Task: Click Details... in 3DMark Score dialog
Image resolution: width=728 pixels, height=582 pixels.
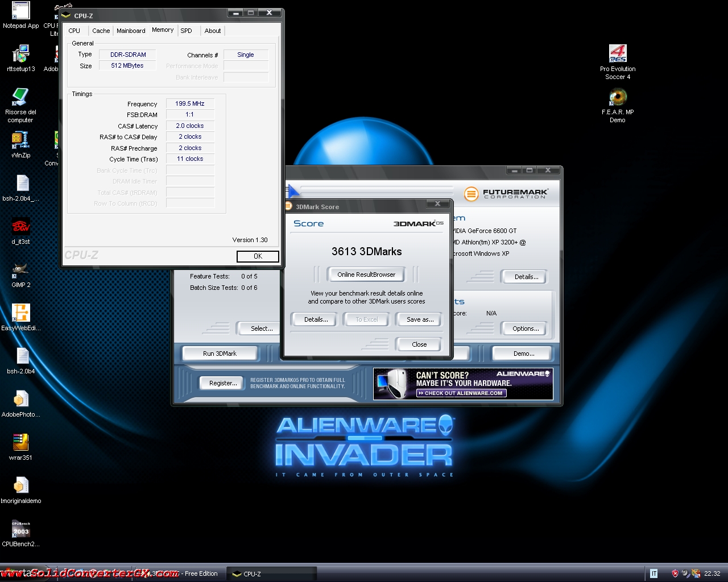Action: (x=316, y=319)
